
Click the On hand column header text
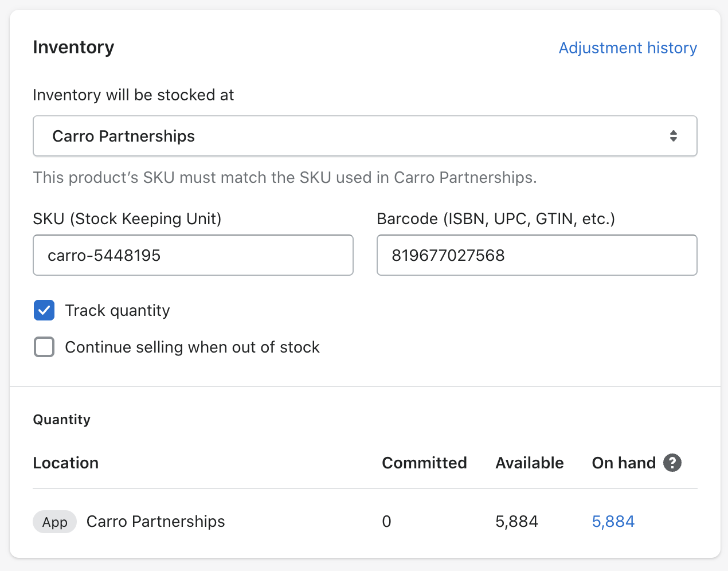click(623, 463)
